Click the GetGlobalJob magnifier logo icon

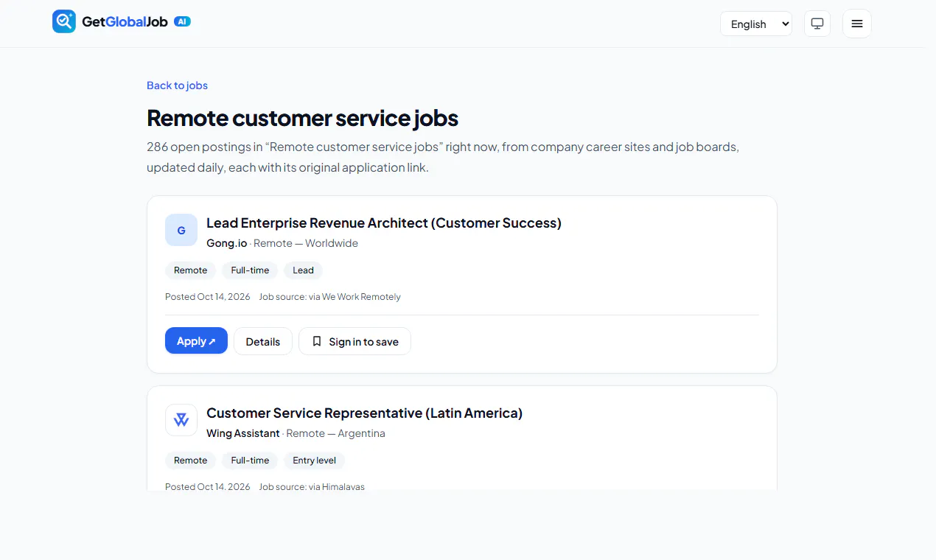pyautogui.click(x=64, y=21)
